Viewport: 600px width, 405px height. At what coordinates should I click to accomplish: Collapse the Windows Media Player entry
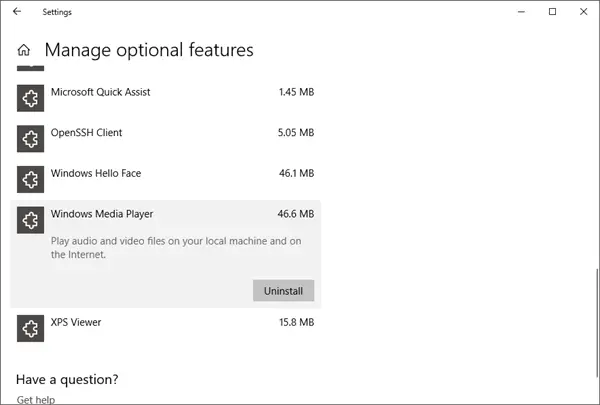101,214
